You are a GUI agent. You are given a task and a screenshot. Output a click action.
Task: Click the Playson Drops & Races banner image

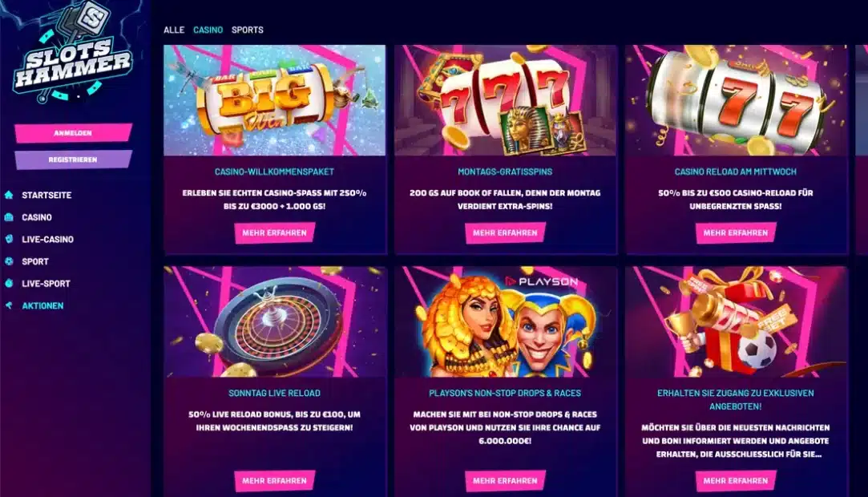point(505,321)
